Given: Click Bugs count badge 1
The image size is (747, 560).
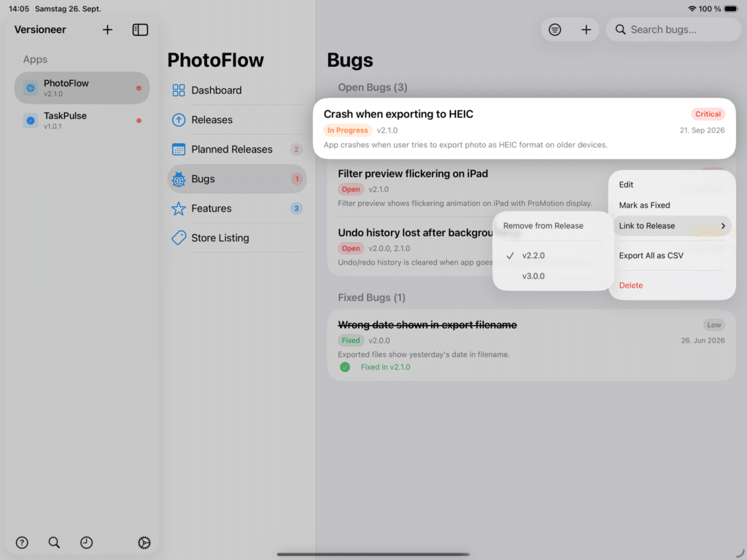Looking at the screenshot, I should click(296, 179).
